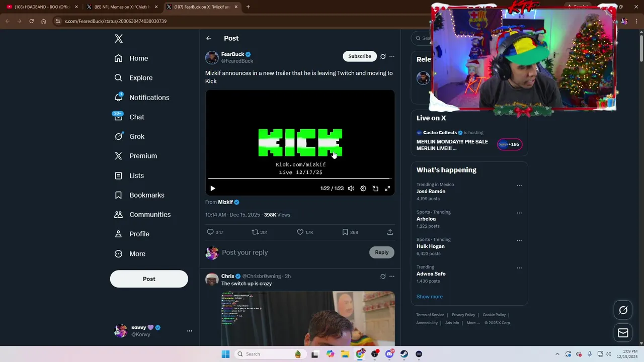The width and height of the screenshot is (644, 362).
Task: Open video settings gear
Action: [x=363, y=189]
